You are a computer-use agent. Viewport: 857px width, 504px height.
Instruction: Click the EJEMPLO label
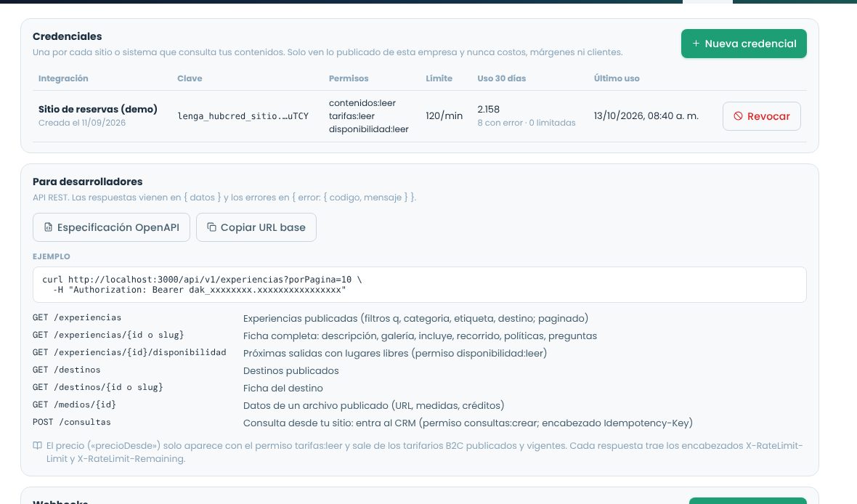point(52,256)
